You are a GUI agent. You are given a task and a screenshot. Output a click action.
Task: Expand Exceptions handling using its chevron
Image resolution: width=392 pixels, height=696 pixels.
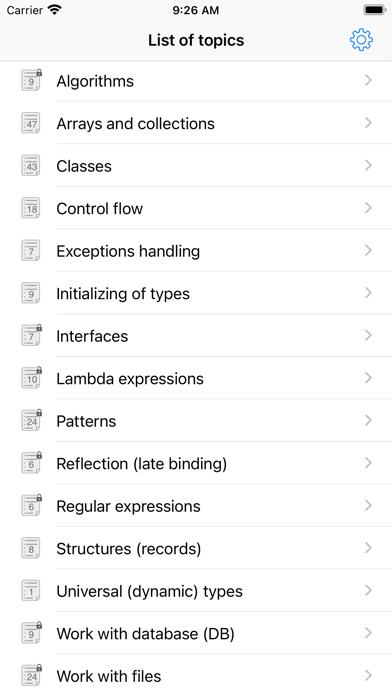pos(368,250)
